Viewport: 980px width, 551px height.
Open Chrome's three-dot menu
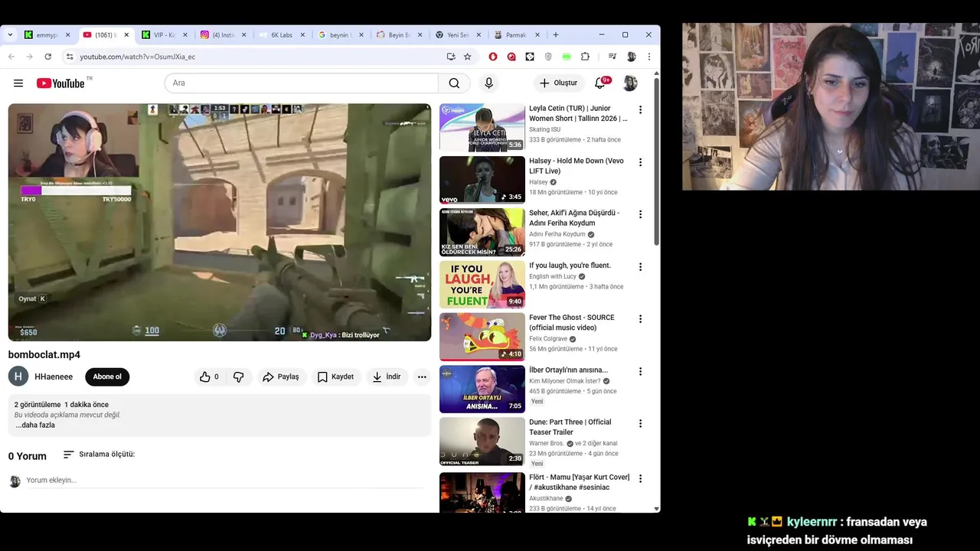pyautogui.click(x=649, y=57)
